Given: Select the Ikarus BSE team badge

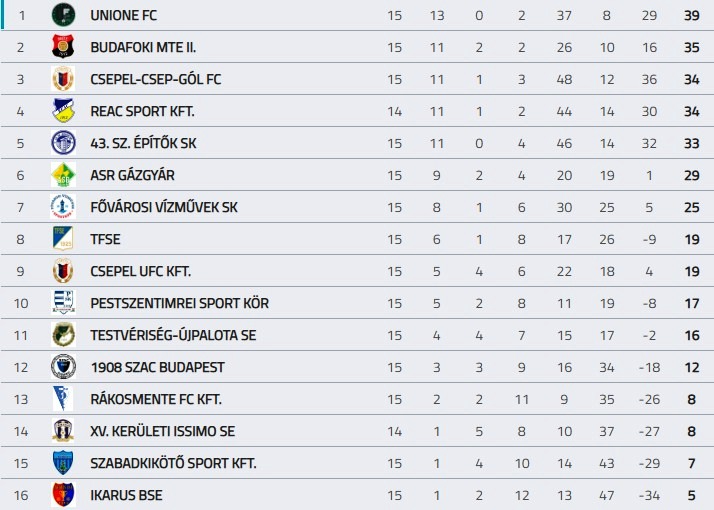Looking at the screenshot, I should click(63, 495).
